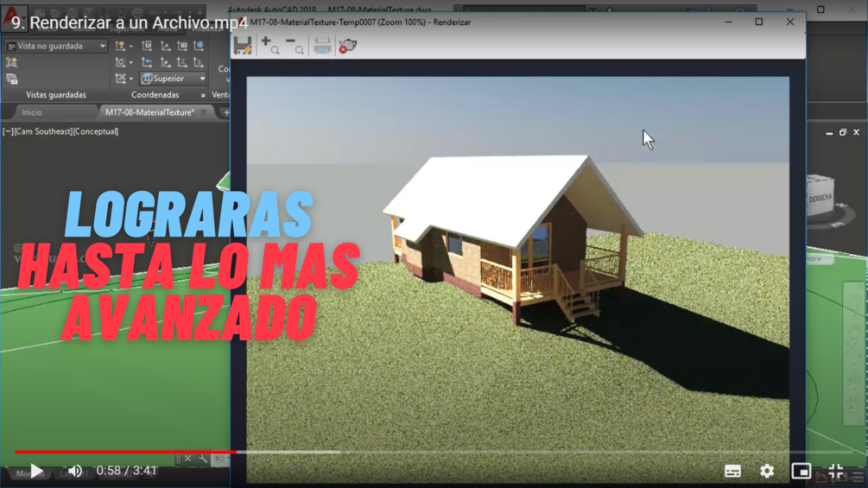This screenshot has width=868, height=488.
Task: Click the new view icon below 'Vista no guardada'
Action: click(11, 62)
